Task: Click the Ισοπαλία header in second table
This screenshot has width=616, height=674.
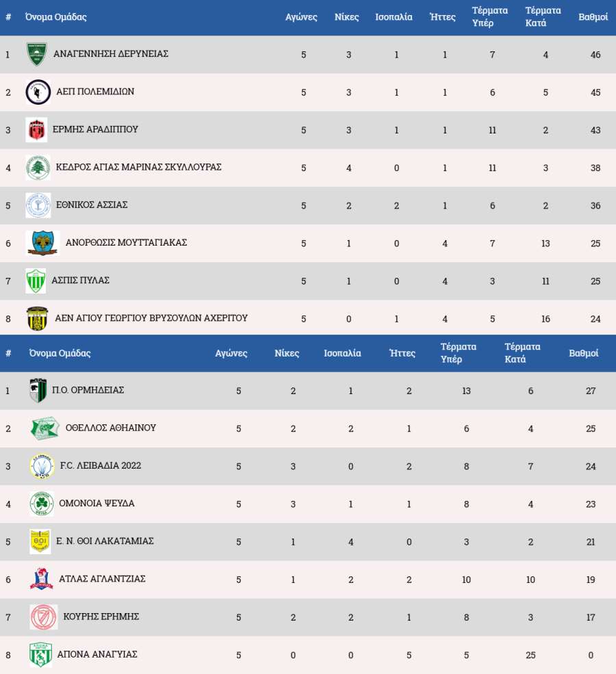Action: click(342, 353)
